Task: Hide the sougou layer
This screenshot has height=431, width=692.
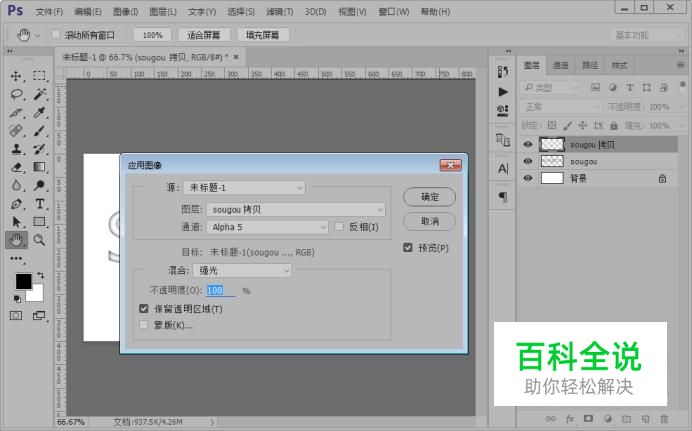Action: coord(527,161)
